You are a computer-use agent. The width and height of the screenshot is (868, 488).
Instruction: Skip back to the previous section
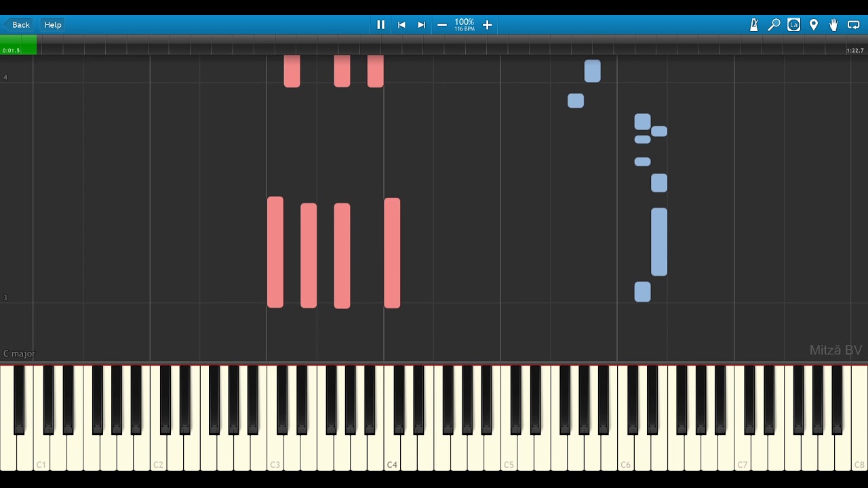pos(401,24)
